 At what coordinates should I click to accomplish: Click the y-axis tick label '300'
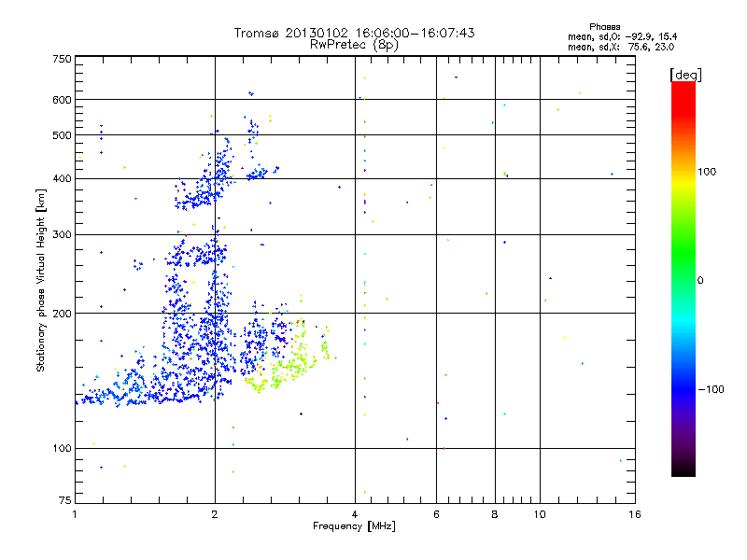[x=63, y=234]
